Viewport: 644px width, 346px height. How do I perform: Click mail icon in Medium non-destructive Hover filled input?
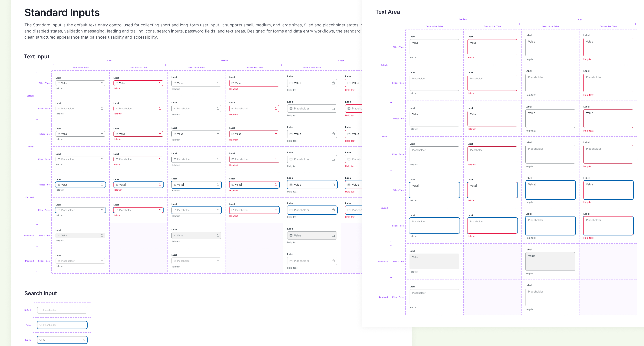point(175,134)
